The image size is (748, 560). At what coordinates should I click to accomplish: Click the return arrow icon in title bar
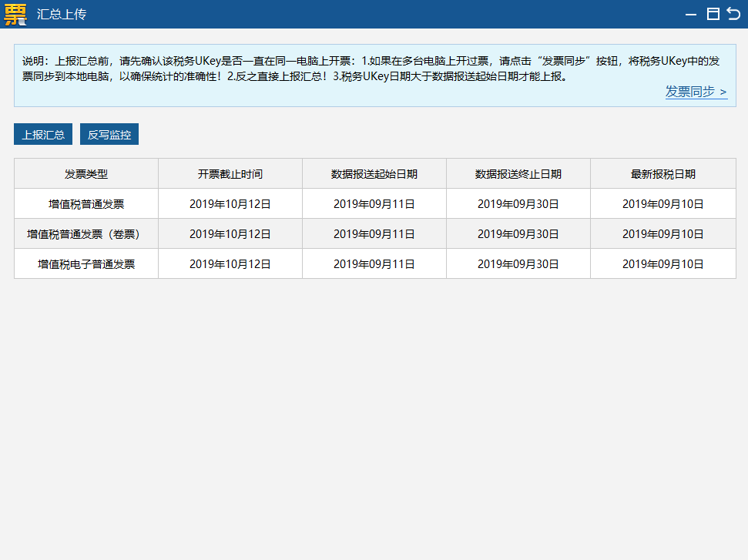(733, 14)
